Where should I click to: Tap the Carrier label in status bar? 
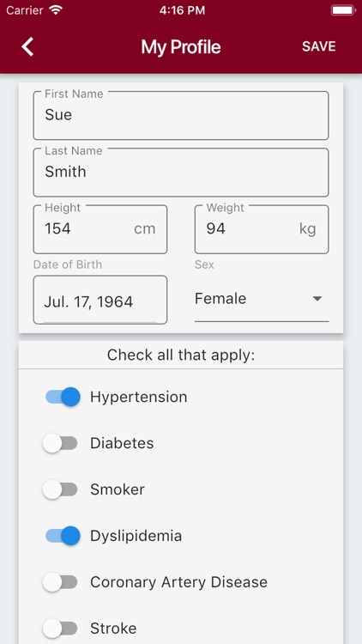tap(25, 10)
